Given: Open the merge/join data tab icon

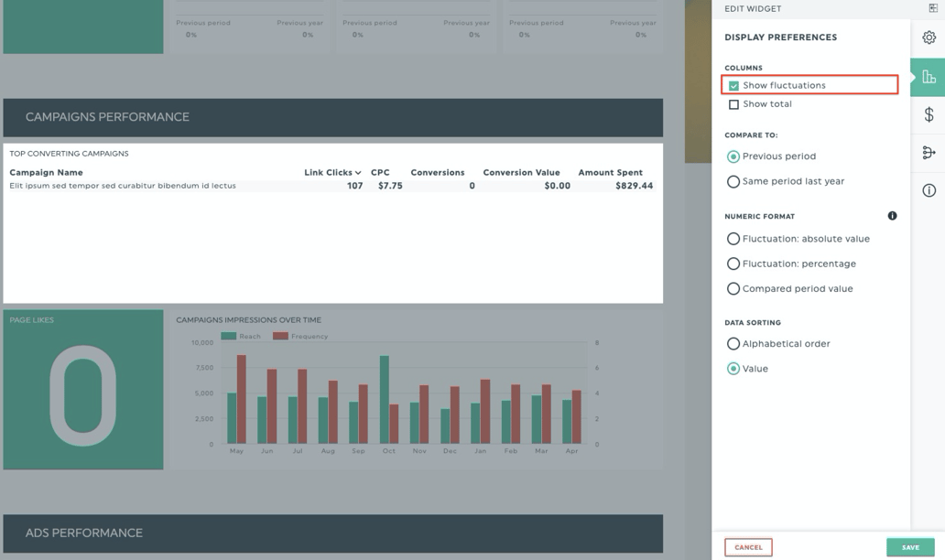Looking at the screenshot, I should 929,153.
